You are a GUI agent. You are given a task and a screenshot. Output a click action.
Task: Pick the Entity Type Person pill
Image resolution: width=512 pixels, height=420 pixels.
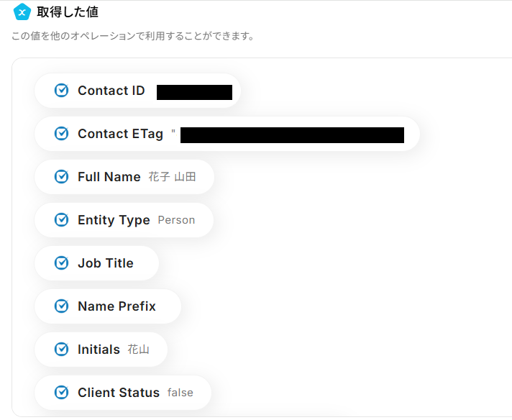[x=124, y=220]
